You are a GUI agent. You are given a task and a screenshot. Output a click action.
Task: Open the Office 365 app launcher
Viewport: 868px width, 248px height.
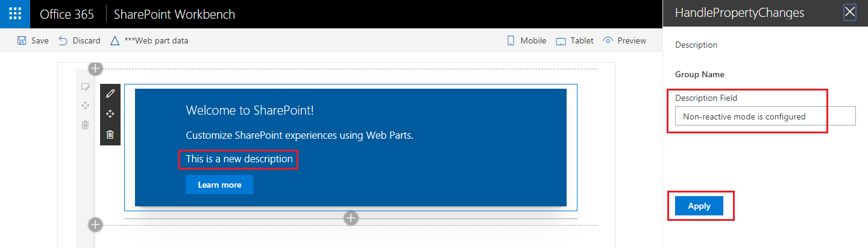[x=15, y=13]
